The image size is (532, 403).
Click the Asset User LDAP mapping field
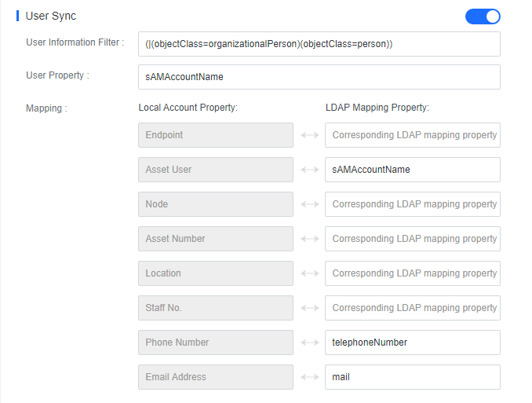pyautogui.click(x=413, y=170)
